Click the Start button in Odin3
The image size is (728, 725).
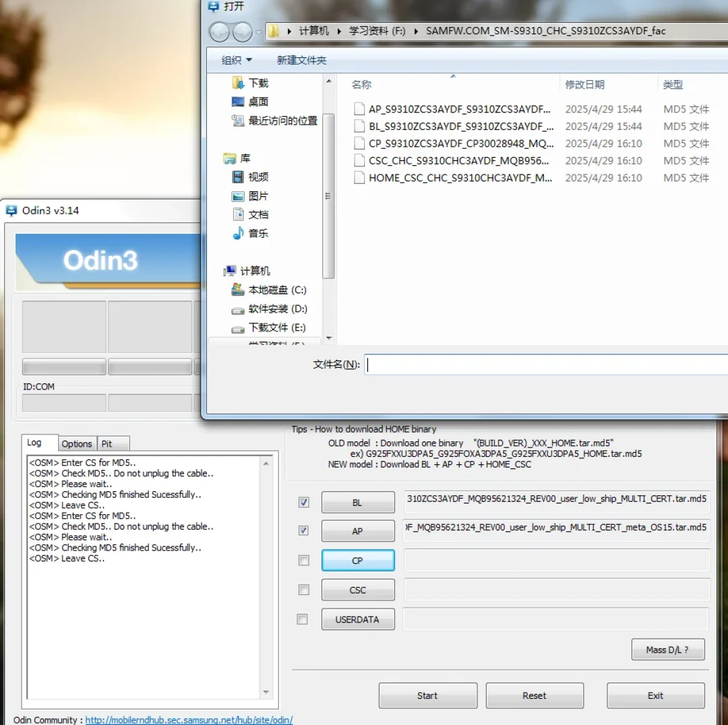tap(427, 695)
